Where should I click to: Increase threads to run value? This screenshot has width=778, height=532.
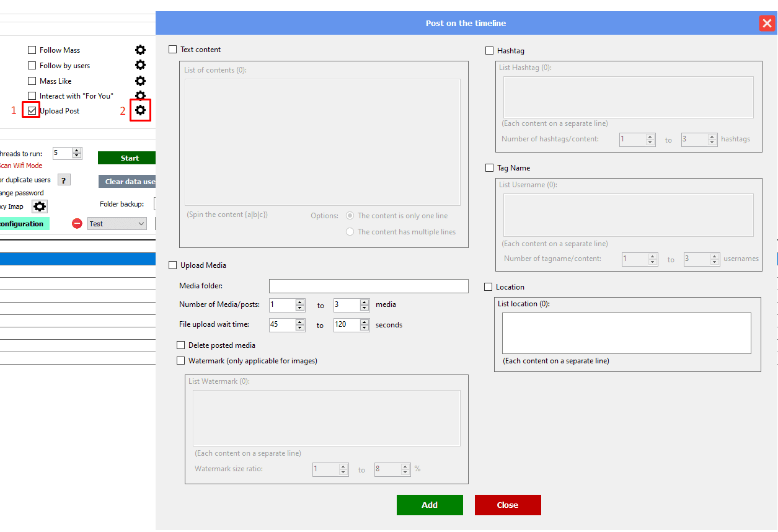click(x=77, y=151)
